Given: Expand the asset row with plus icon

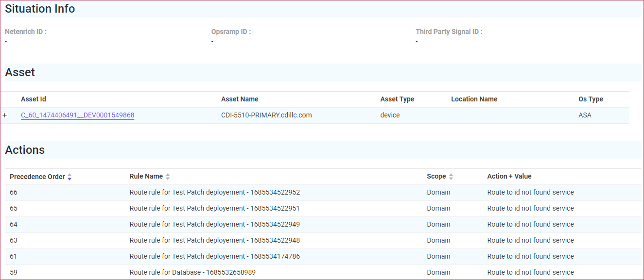Looking at the screenshot, I should (5, 115).
